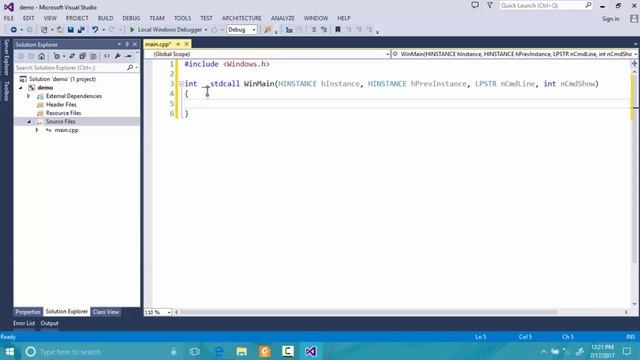Image resolution: width=640 pixels, height=360 pixels.
Task: Switch to the Properties tab
Action: pos(28,312)
